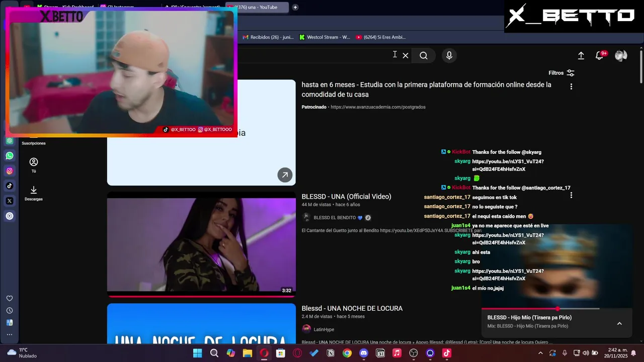Image resolution: width=644 pixels, height=362 pixels.
Task: Open external link arrow on ad thumbnail
Action: [x=285, y=174]
